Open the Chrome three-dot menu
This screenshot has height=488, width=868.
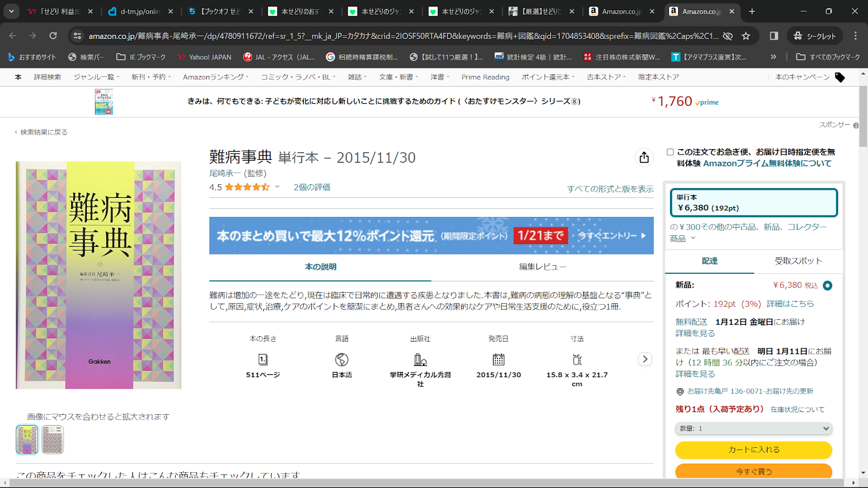856,36
